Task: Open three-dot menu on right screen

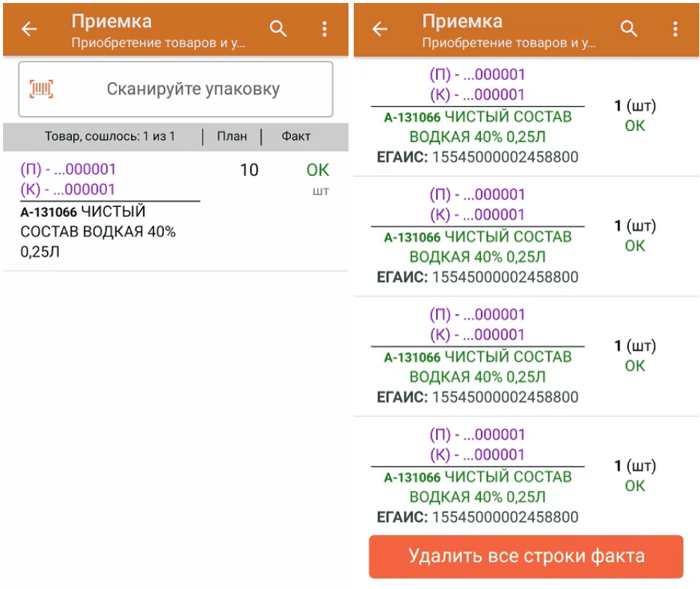Action: click(675, 29)
